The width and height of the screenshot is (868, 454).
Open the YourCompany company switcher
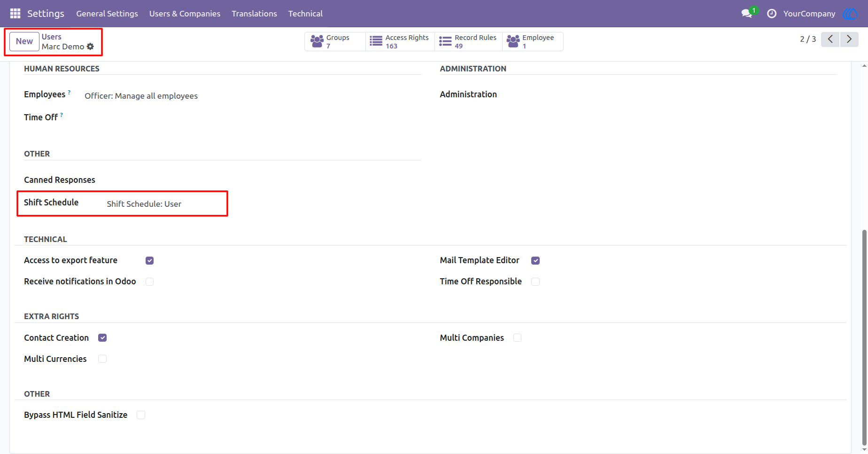[809, 14]
